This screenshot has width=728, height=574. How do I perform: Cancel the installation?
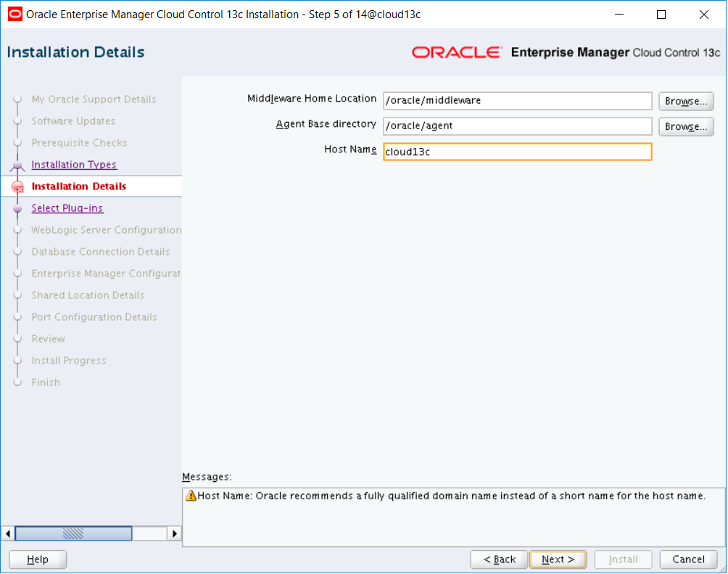[688, 559]
